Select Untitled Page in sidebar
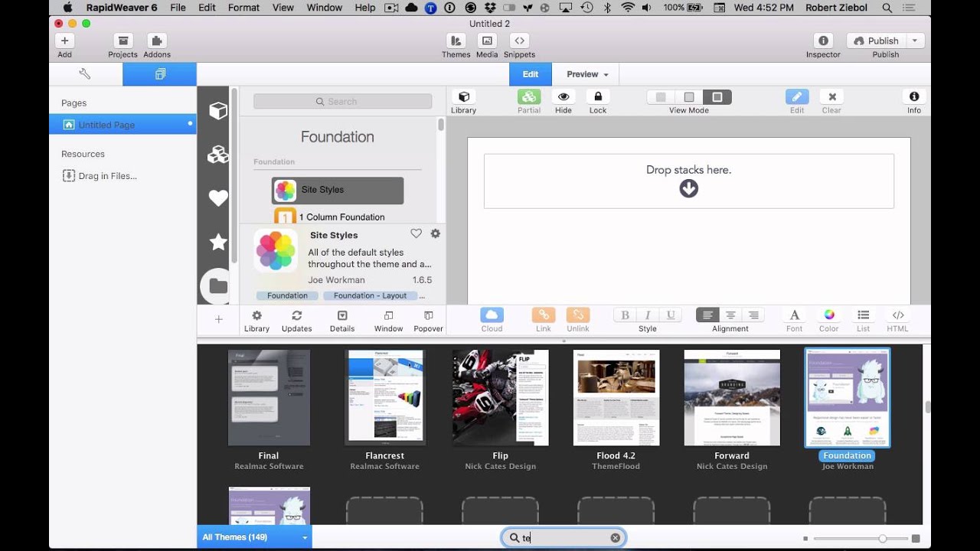The height and width of the screenshot is (551, 980). [x=122, y=124]
